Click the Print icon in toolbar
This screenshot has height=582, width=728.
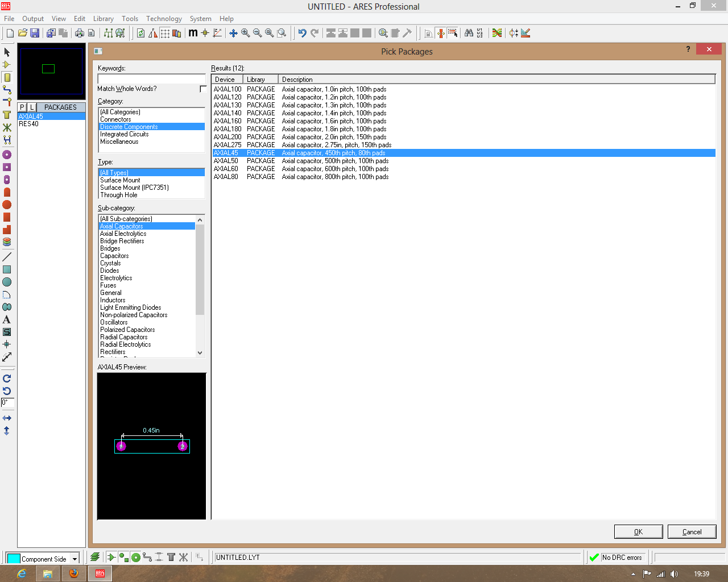(79, 33)
